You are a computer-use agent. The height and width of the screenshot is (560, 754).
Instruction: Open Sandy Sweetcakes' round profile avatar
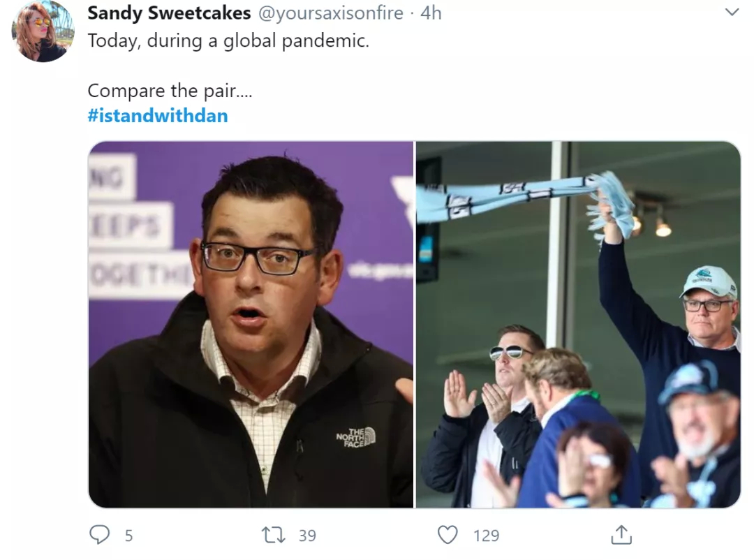point(43,31)
